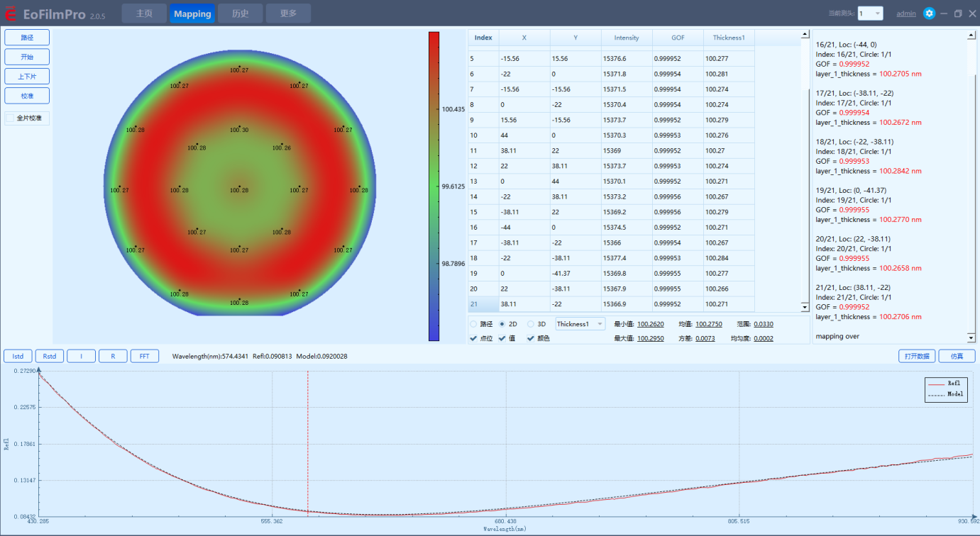Click the blue settings gear icon

(929, 13)
